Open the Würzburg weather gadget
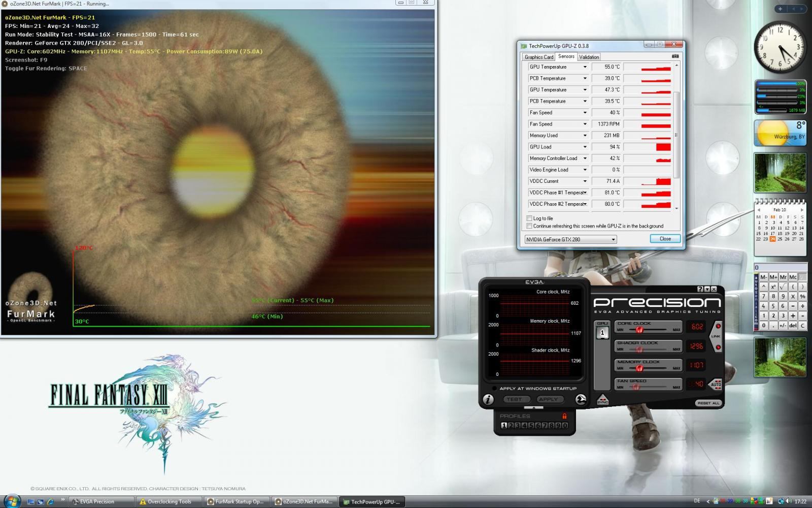 tap(780, 133)
